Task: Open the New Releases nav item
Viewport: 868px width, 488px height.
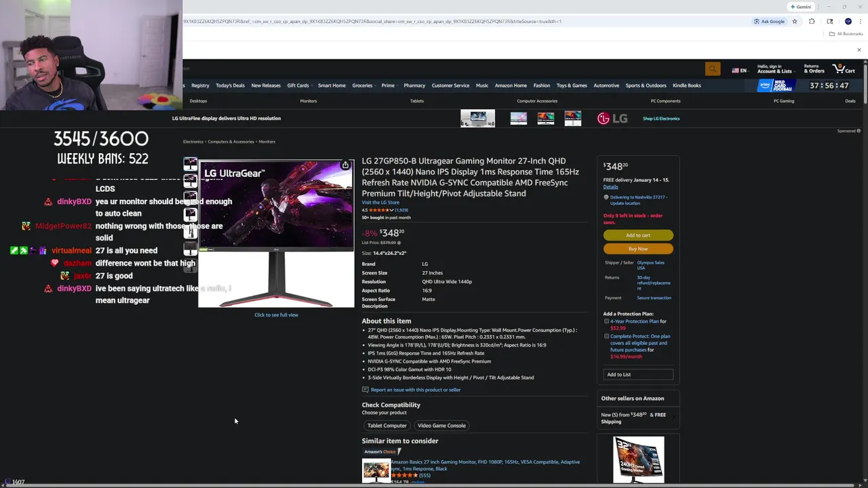Action: 266,85
